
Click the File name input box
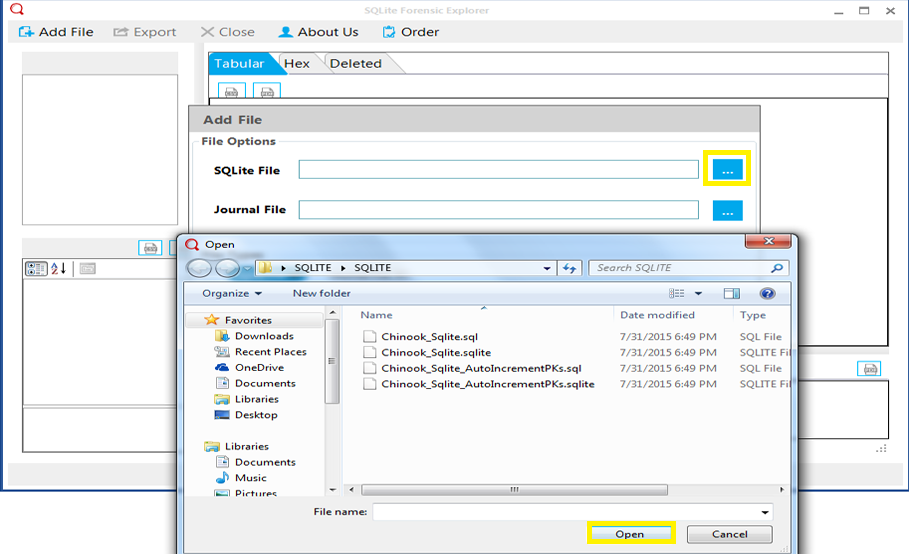pyautogui.click(x=566, y=512)
